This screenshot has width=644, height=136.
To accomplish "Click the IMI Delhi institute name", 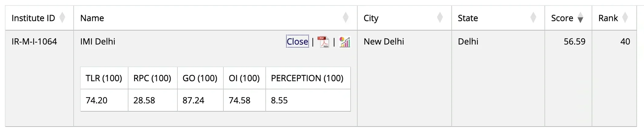I will [x=98, y=41].
